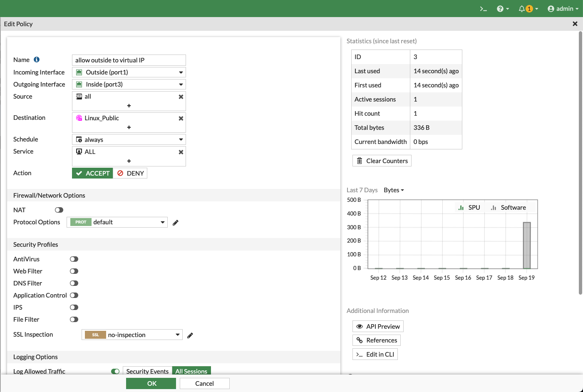Open the notifications bell
This screenshot has width=583, height=392.
(527, 9)
